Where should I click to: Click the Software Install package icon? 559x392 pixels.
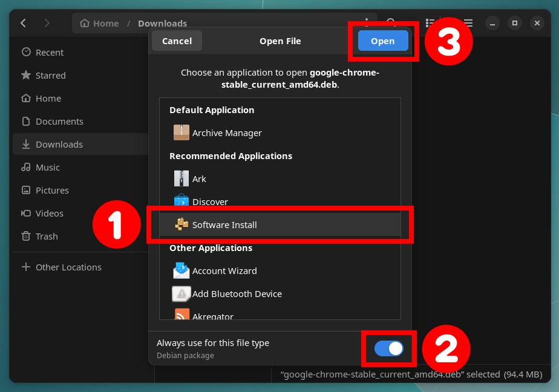click(181, 224)
